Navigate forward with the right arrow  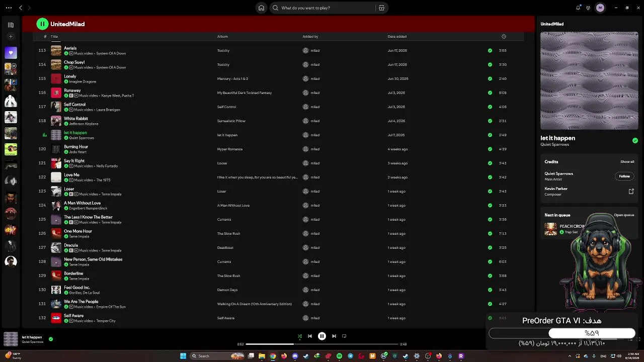(x=29, y=8)
